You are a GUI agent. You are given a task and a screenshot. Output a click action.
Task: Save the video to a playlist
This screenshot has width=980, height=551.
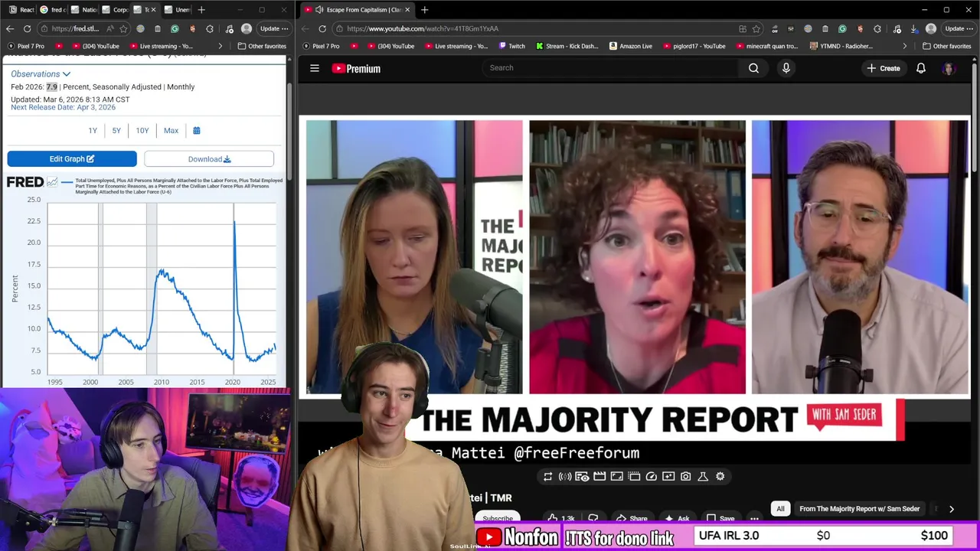pos(720,519)
